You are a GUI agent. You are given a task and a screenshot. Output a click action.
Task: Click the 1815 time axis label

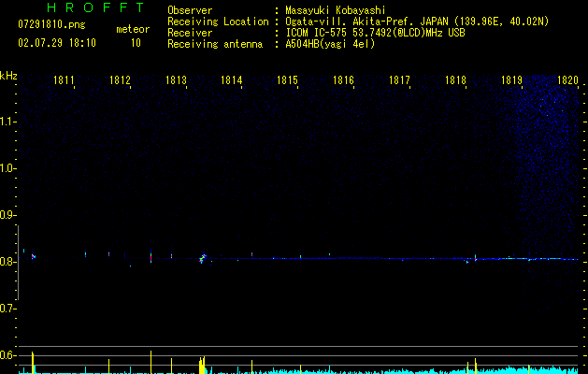[x=287, y=79]
